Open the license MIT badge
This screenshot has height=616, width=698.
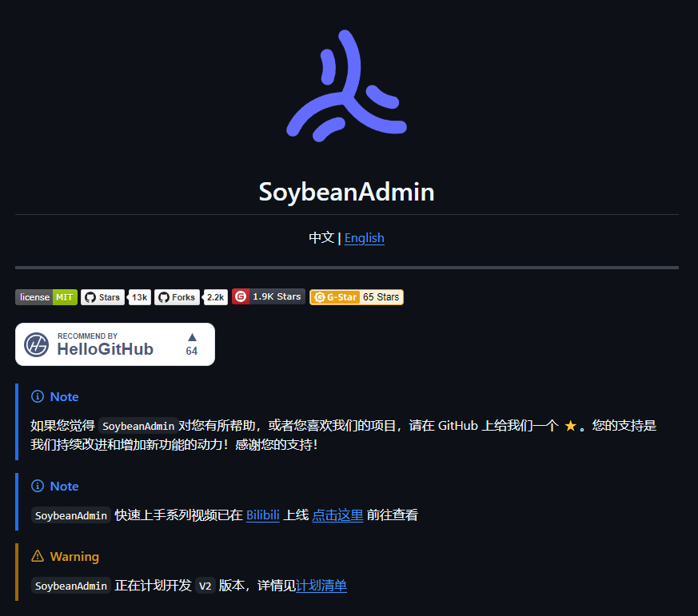46,297
